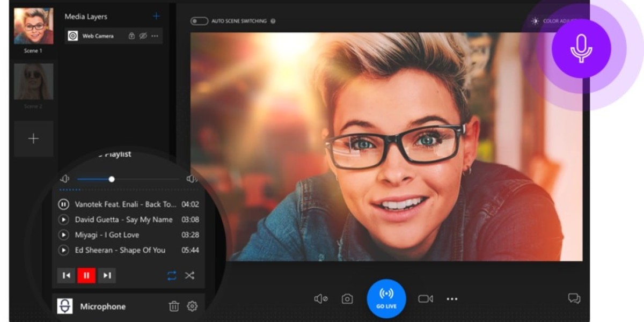Take a snapshot with the camera icon
This screenshot has width=644, height=322.
pyautogui.click(x=347, y=299)
